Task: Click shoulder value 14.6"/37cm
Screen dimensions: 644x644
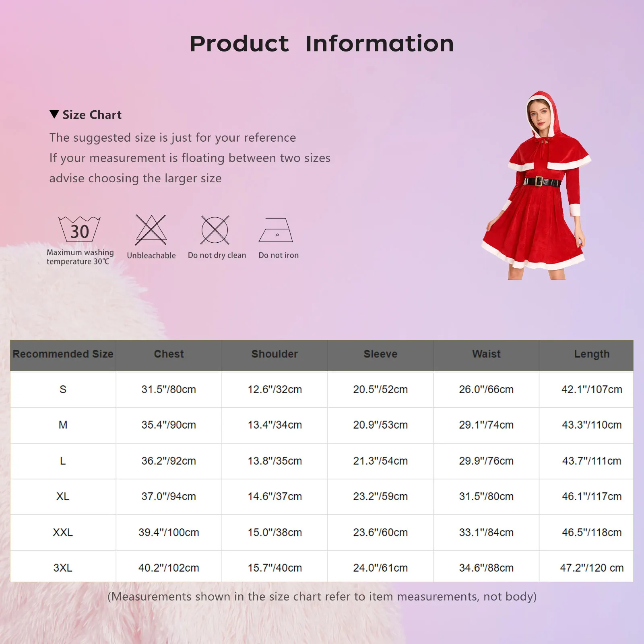Action: (275, 496)
